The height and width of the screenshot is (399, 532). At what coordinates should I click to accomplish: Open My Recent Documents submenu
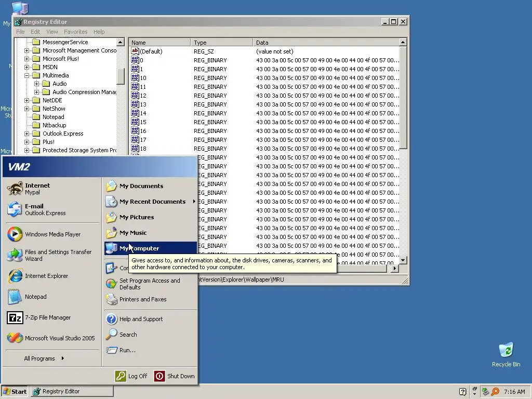coord(151,202)
